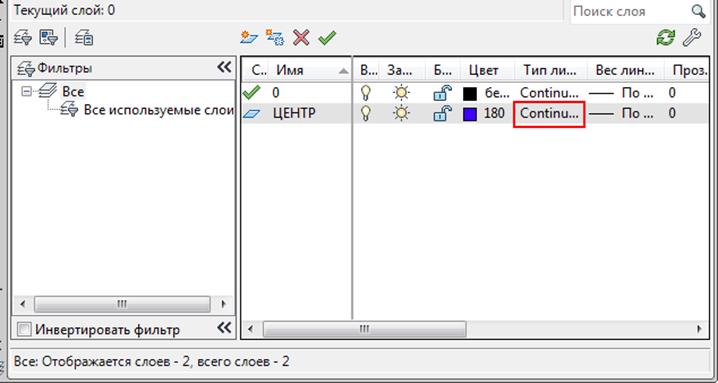
Task: Toggle light bulb for layer ЦЕНТР
Action: (365, 113)
